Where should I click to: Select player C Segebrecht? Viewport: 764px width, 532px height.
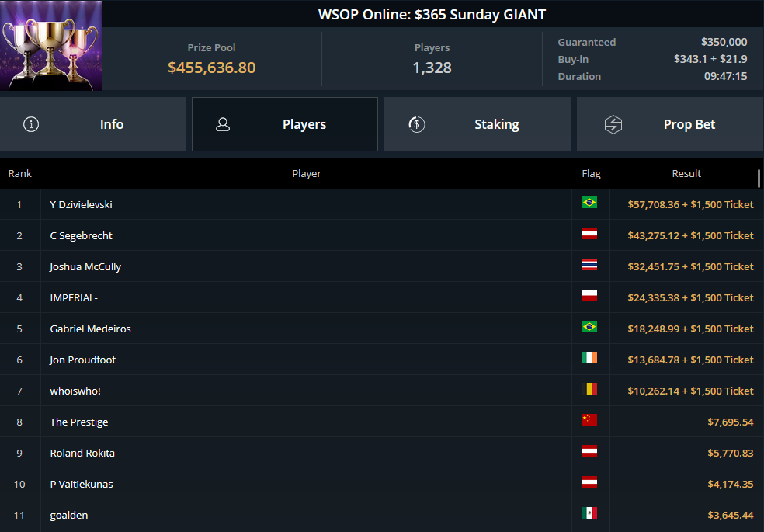click(x=81, y=236)
